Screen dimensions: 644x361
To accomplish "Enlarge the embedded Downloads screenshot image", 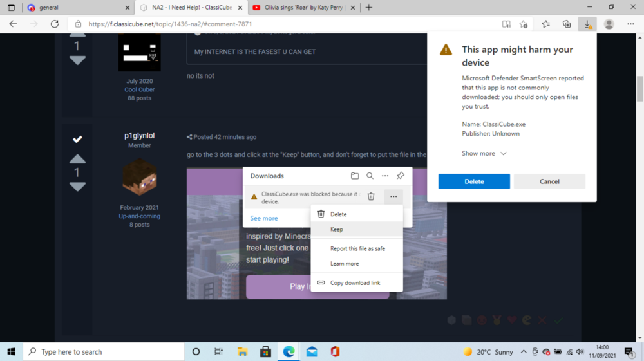I will [x=317, y=234].
